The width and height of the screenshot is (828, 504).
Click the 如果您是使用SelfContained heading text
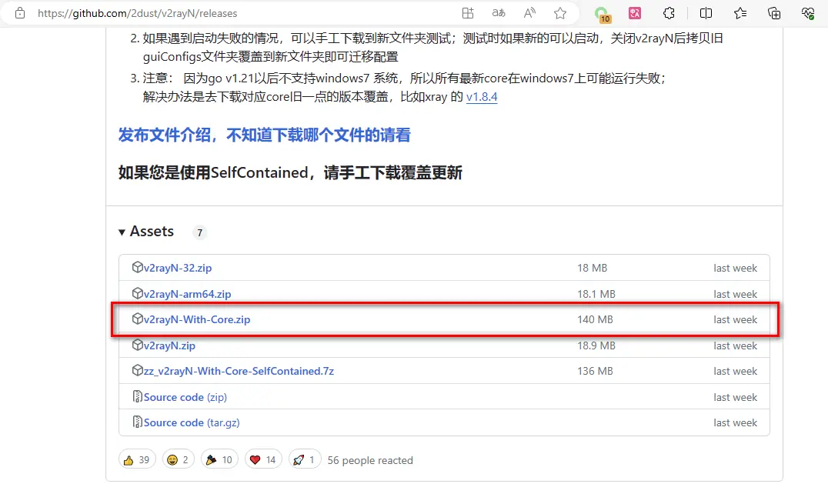pyautogui.click(x=290, y=172)
